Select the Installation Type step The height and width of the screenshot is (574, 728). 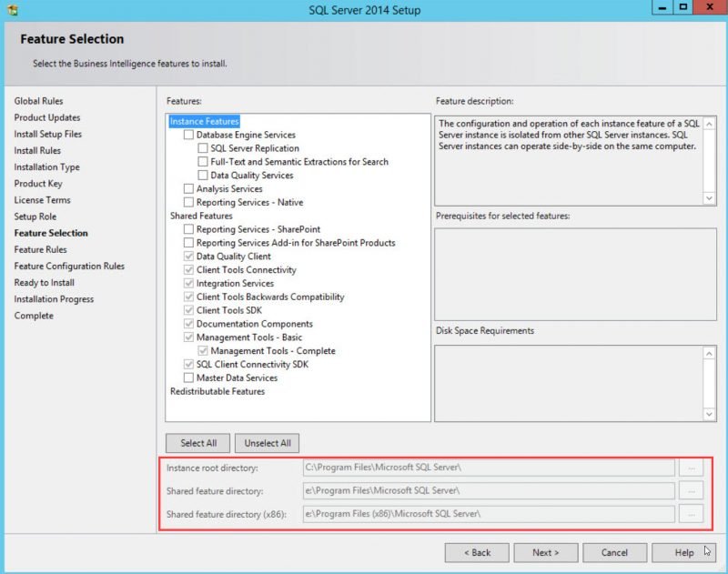[47, 167]
